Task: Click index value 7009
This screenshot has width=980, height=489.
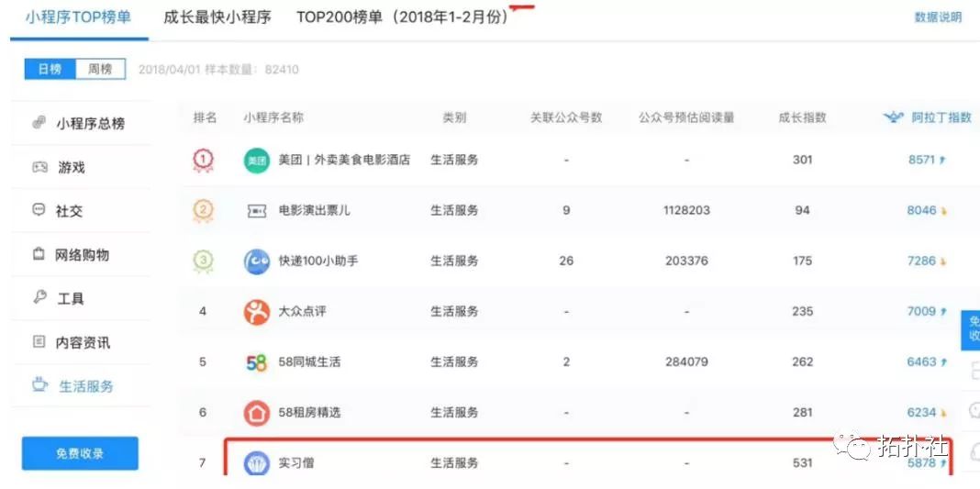Action: [x=922, y=311]
